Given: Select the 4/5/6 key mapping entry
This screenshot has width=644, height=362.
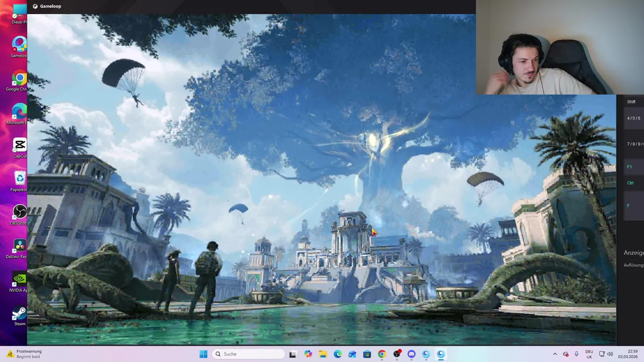Looking at the screenshot, I should tap(633, 118).
